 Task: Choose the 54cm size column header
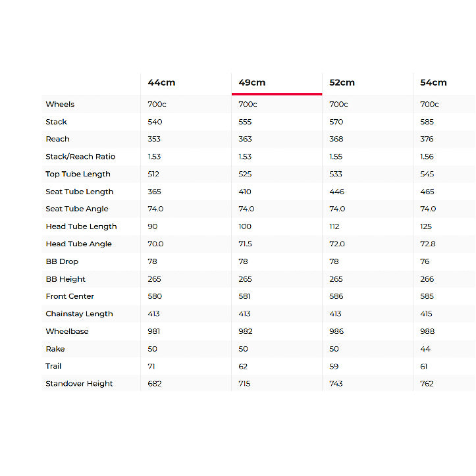[x=433, y=82]
